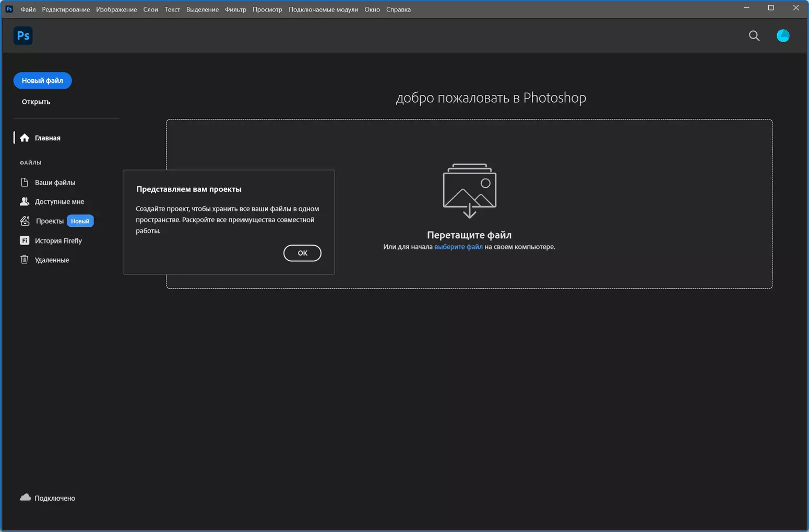Open the Файл menu
The image size is (809, 532).
[x=28, y=9]
